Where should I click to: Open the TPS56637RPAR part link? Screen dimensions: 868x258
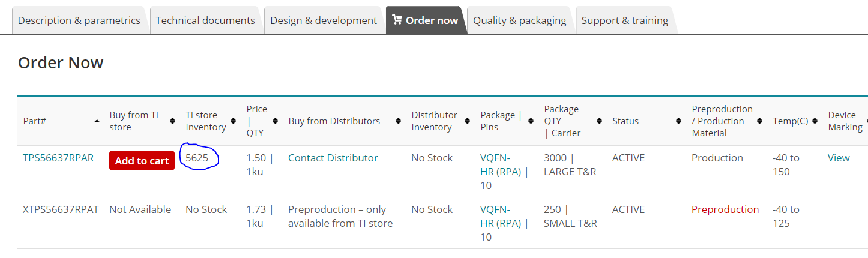coord(58,158)
